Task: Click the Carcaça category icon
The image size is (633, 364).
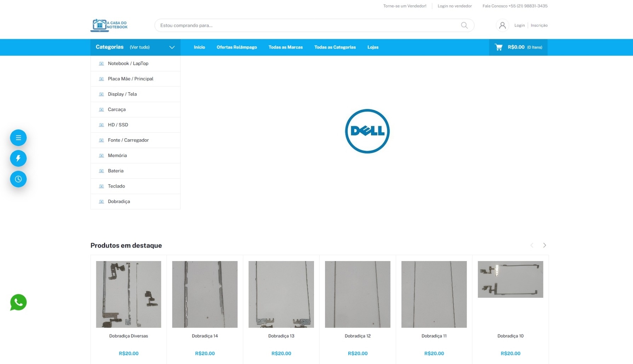Action: [x=101, y=110]
